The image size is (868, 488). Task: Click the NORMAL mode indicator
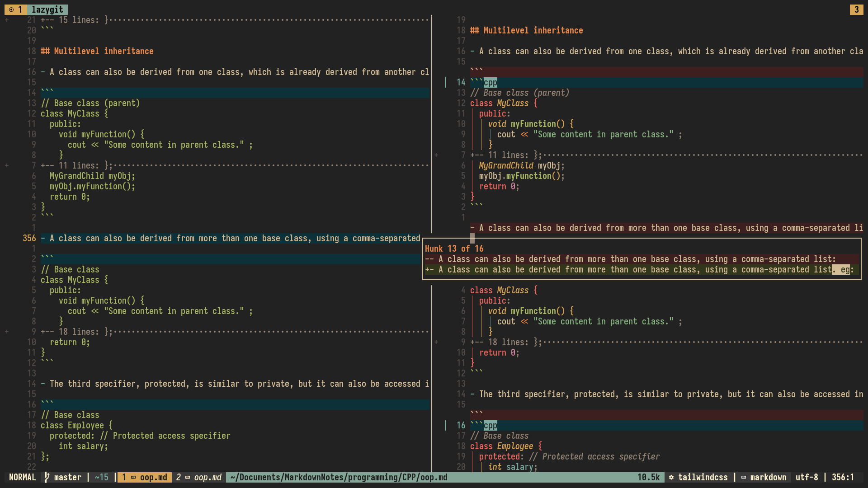point(23,477)
